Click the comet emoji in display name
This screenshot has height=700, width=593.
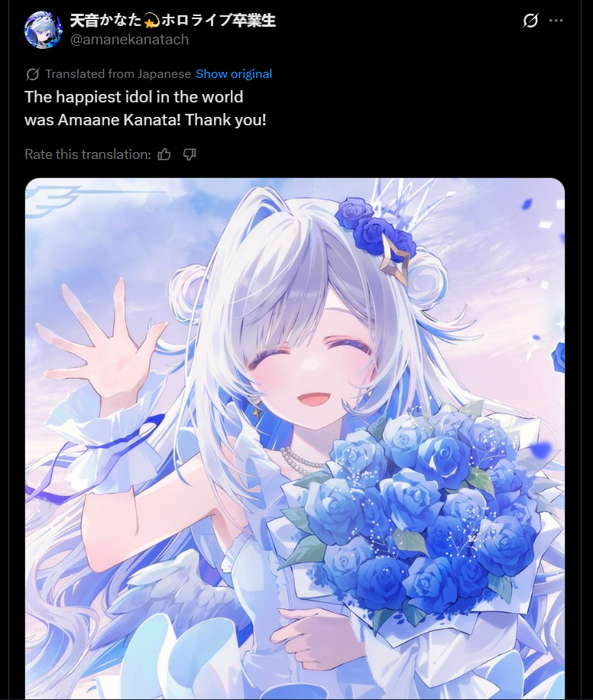point(151,21)
